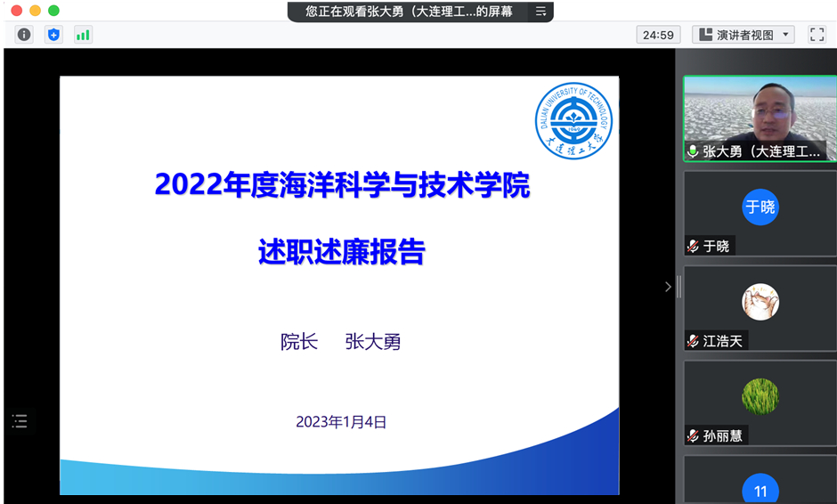Click the 江浩天 participant avatar
The image size is (837, 504).
pyautogui.click(x=760, y=303)
